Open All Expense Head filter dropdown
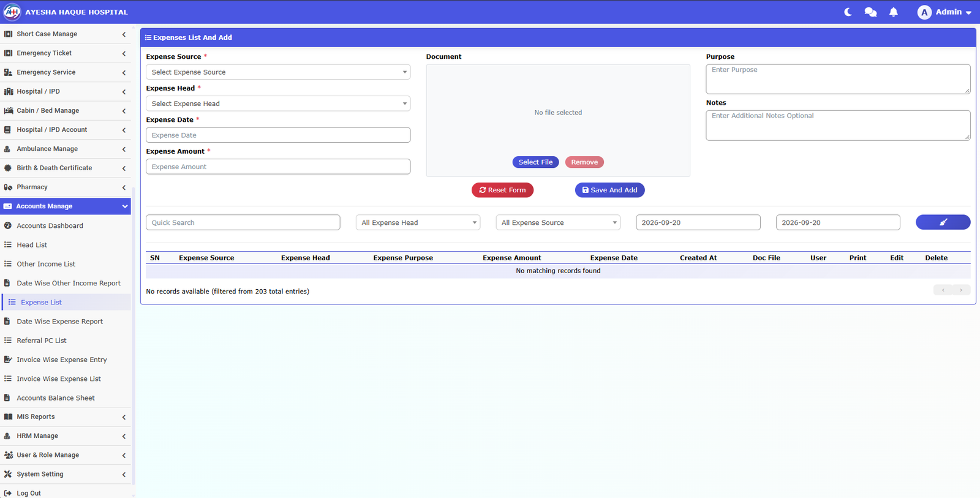 pyautogui.click(x=418, y=222)
